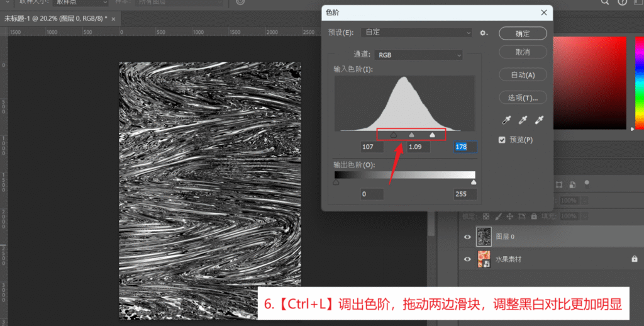
Task: Click padlock on 水果素材 layer
Action: tap(635, 259)
